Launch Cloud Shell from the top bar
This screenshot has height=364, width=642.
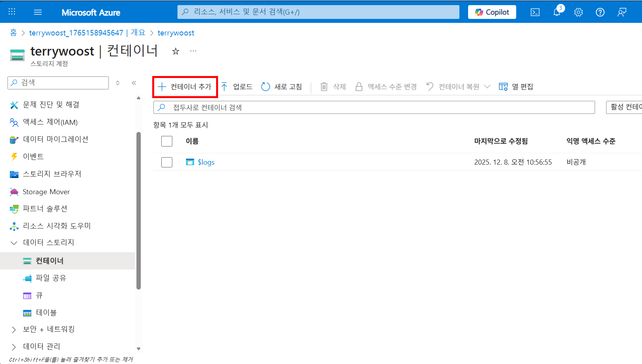coord(535,12)
